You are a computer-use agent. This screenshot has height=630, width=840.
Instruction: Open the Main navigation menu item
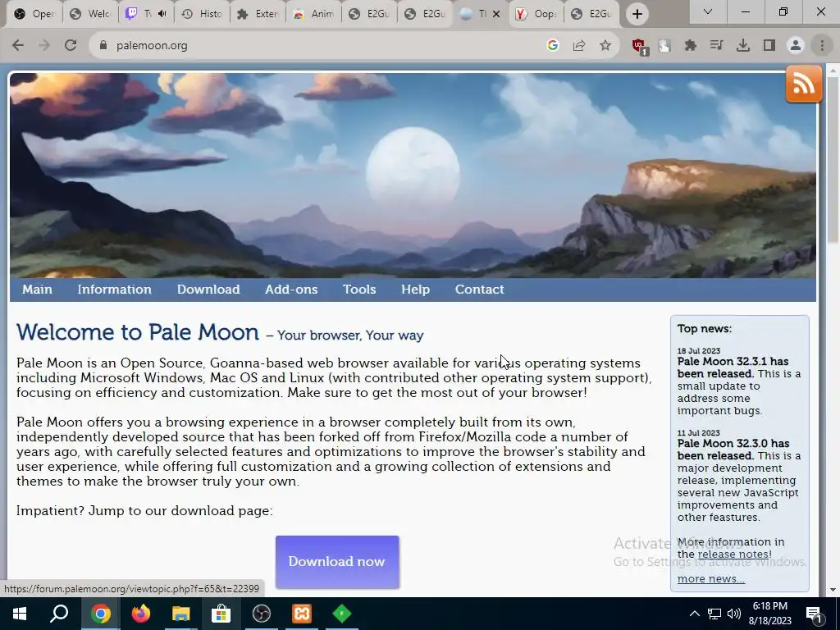pyautogui.click(x=37, y=290)
